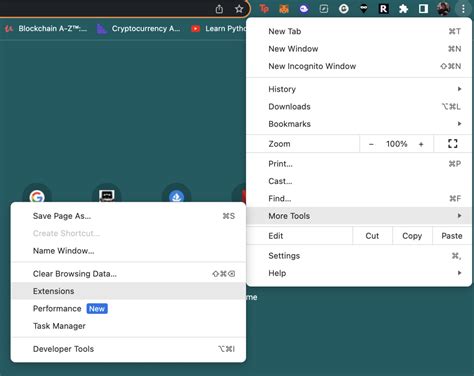Expand the More Tools submenu
This screenshot has height=376, width=474.
tap(359, 216)
